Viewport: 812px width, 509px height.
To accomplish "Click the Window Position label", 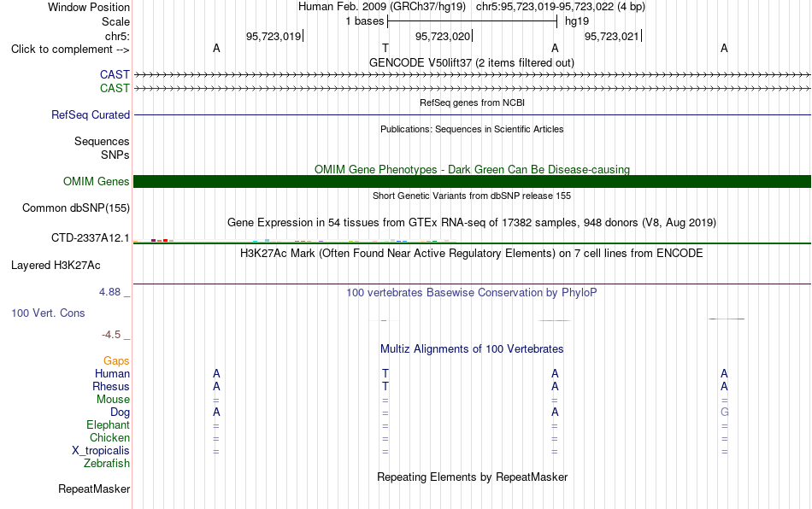I will point(89,7).
